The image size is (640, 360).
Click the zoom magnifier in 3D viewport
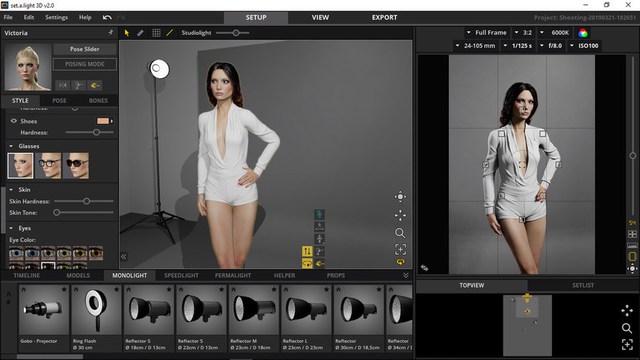pyautogui.click(x=400, y=233)
